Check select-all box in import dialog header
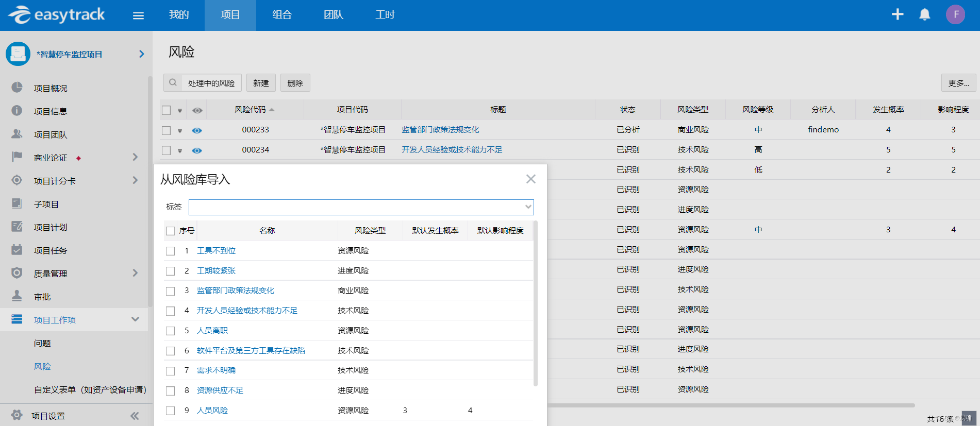 (171, 231)
